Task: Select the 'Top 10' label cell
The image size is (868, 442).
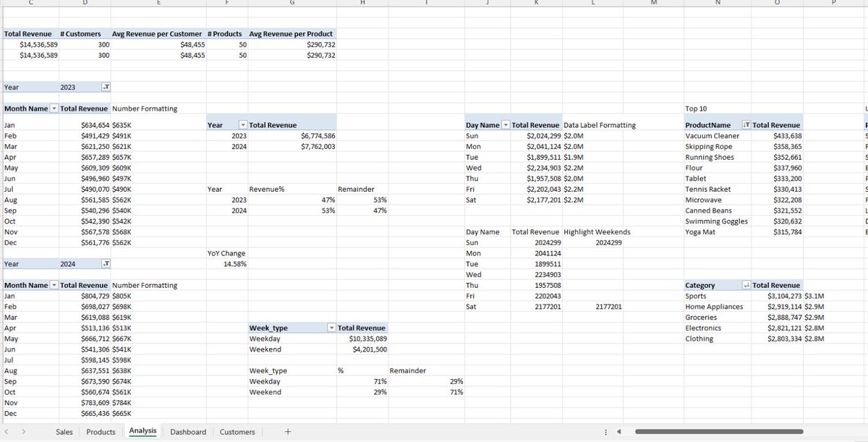Action: point(718,109)
